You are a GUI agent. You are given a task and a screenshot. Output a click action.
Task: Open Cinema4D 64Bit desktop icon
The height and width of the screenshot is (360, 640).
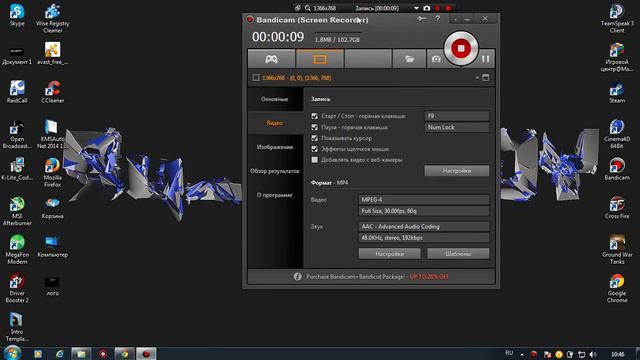[617, 134]
